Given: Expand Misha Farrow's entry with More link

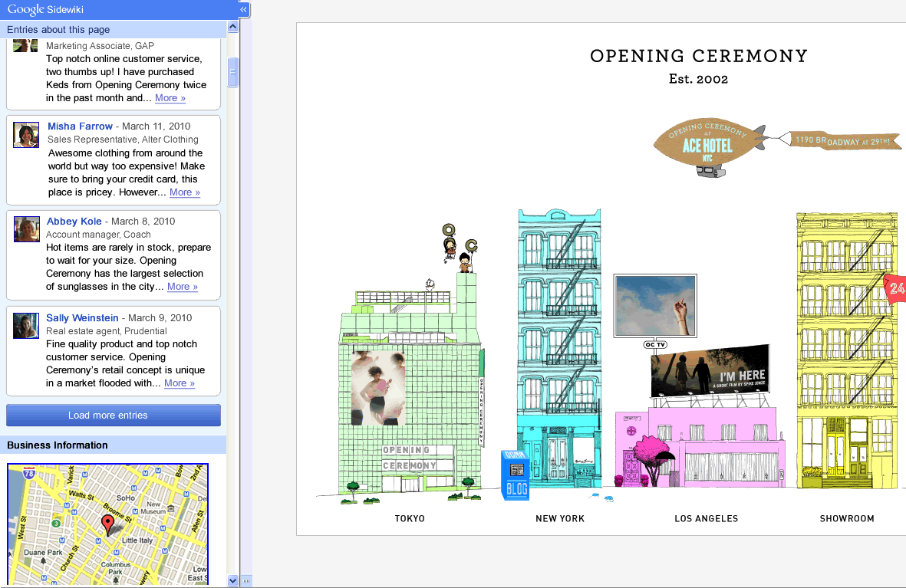Looking at the screenshot, I should pos(185,192).
